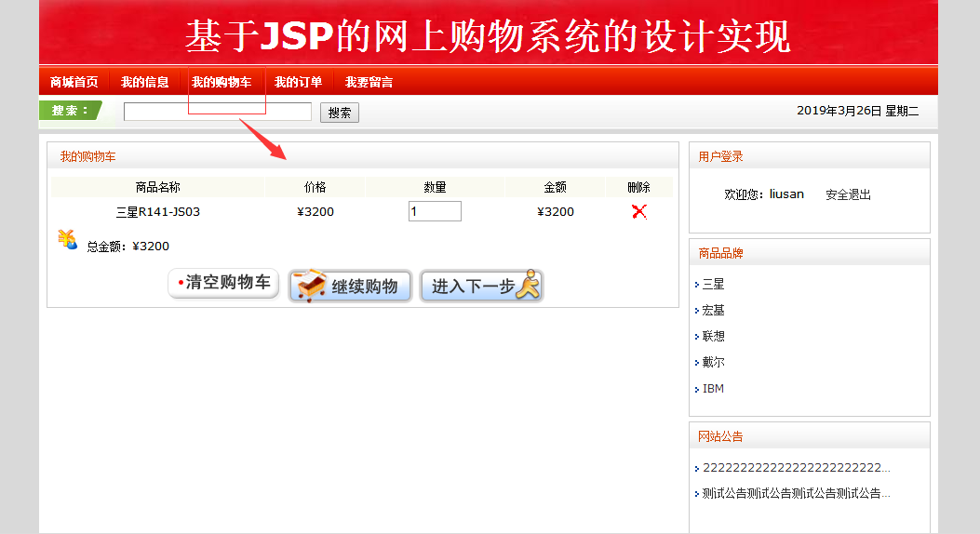Image resolution: width=980 pixels, height=534 pixels.
Task: Click the 继续购物 button
Action: point(350,286)
